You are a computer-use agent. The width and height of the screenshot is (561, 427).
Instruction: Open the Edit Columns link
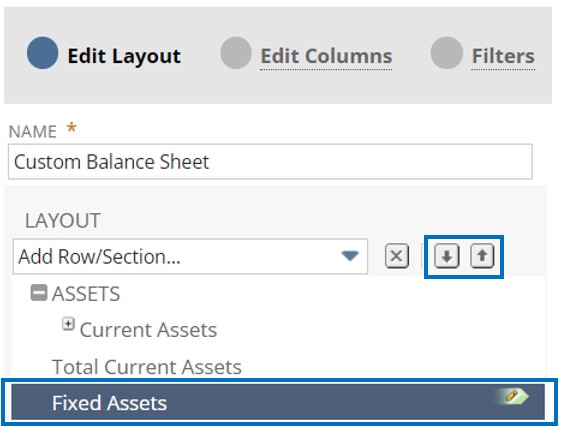(x=326, y=56)
